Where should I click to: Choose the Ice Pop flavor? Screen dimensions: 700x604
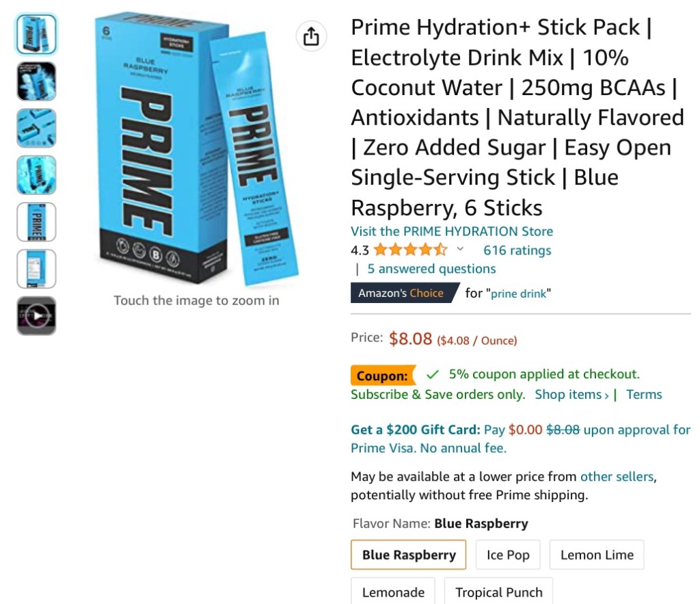click(x=508, y=555)
